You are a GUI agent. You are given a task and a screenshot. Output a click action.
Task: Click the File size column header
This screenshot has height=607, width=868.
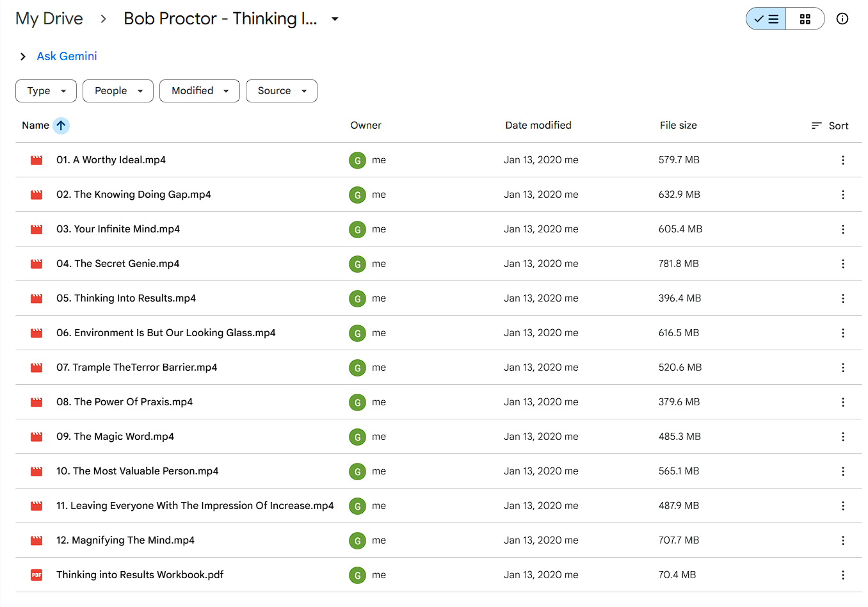pos(679,125)
